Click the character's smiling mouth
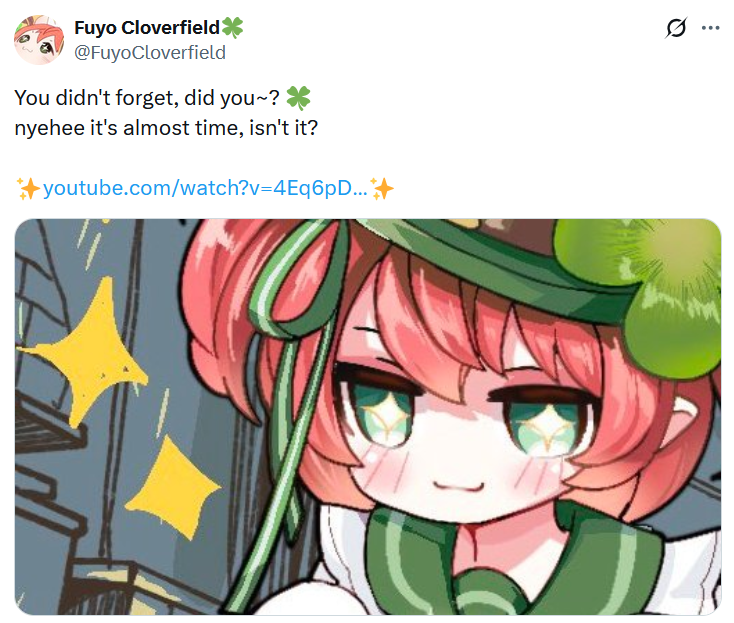 click(x=458, y=487)
